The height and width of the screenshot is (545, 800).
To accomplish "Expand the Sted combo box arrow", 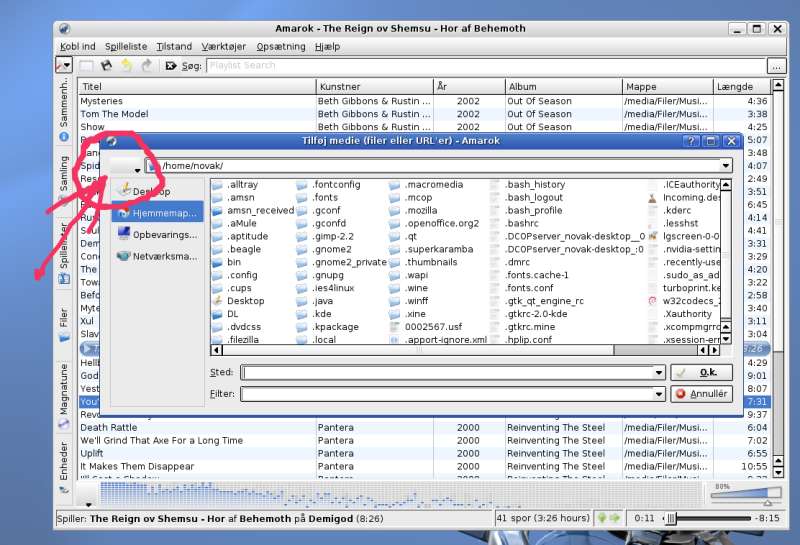I will [686, 372].
